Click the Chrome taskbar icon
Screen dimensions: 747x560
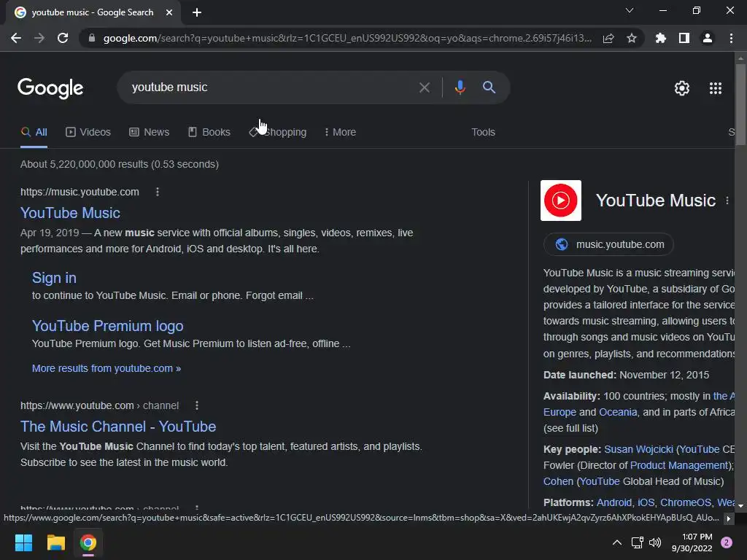pyautogui.click(x=88, y=542)
